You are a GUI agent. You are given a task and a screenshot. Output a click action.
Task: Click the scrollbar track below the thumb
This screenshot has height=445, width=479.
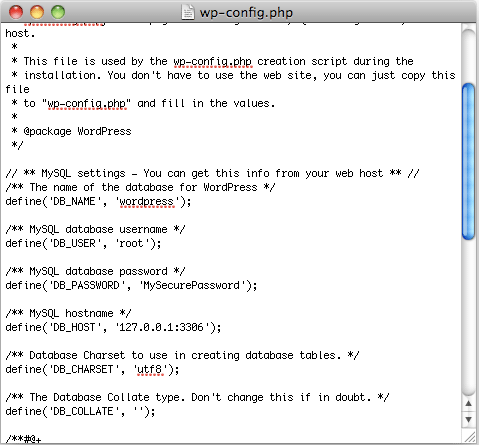pyautogui.click(x=468, y=317)
